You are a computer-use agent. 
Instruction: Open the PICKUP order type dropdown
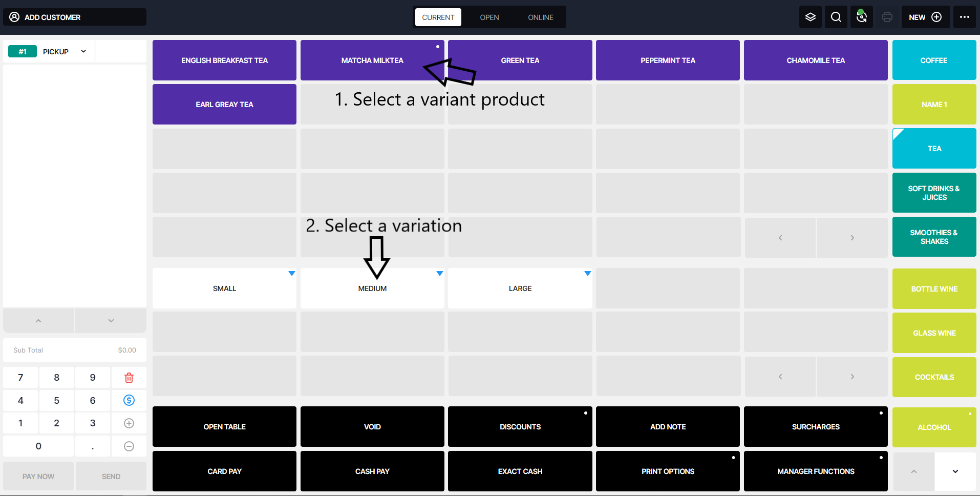tap(65, 51)
